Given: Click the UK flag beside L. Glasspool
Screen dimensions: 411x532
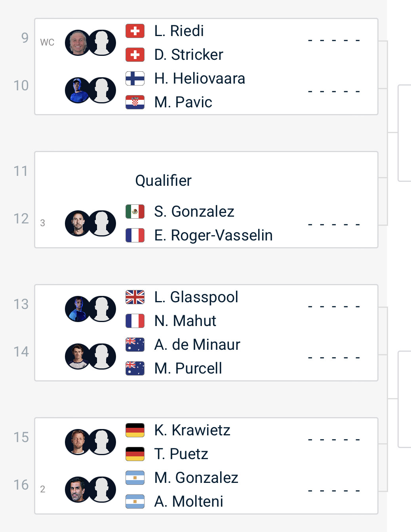Looking at the screenshot, I should 135,297.
